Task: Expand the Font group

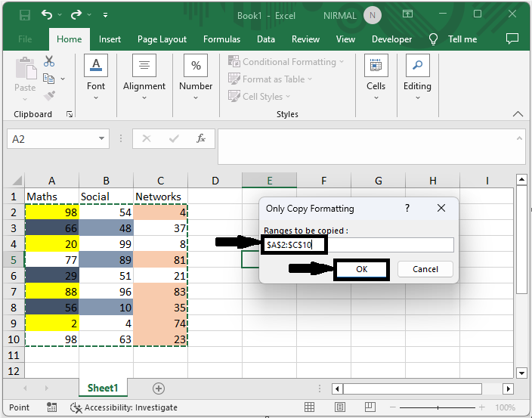Action: (x=96, y=77)
